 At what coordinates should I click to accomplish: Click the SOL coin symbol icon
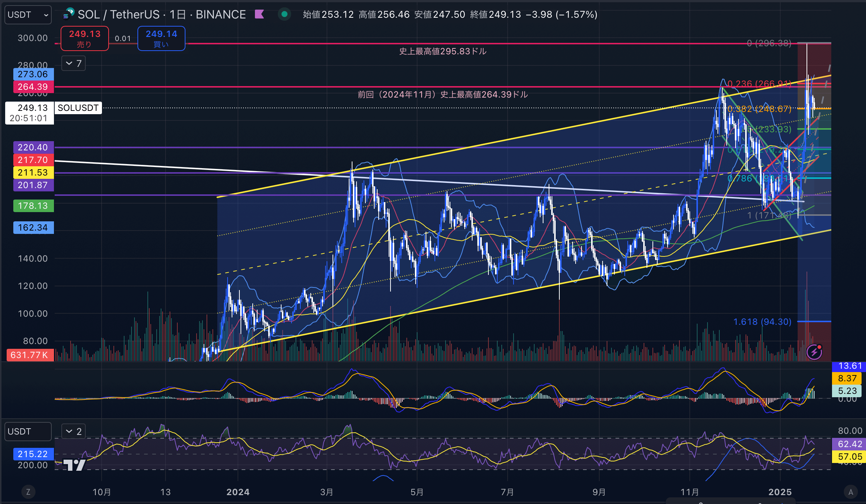coord(69,14)
